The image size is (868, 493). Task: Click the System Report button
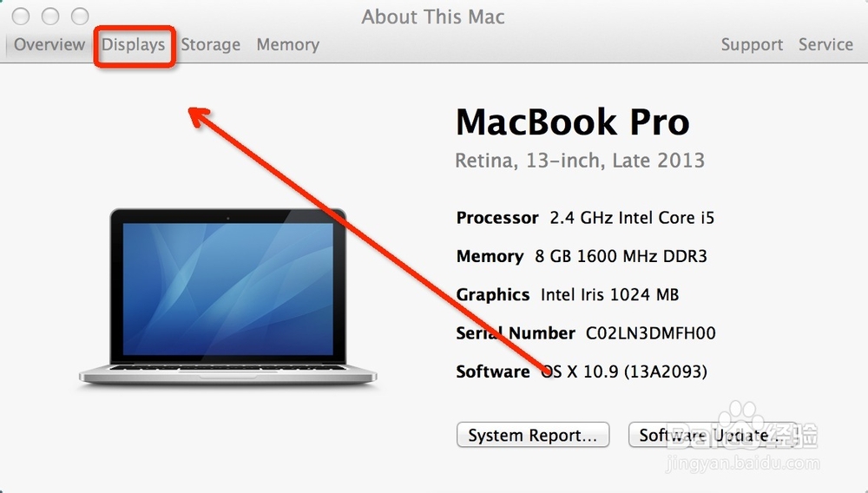(533, 435)
